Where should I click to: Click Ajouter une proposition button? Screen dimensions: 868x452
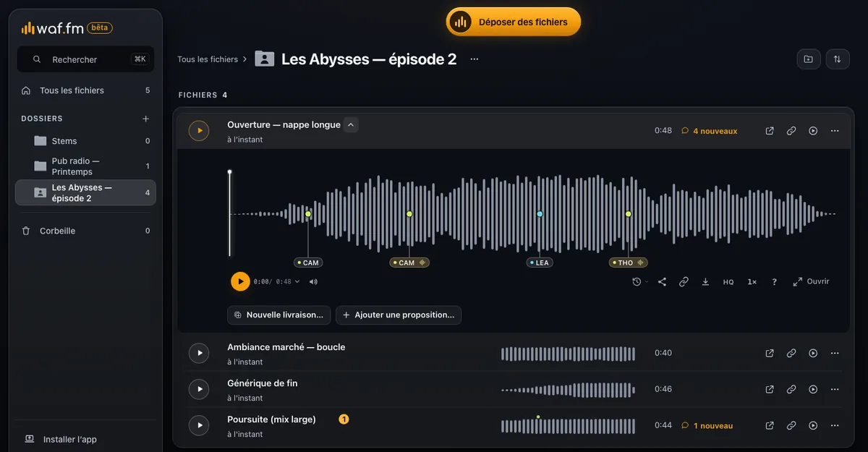coord(399,315)
